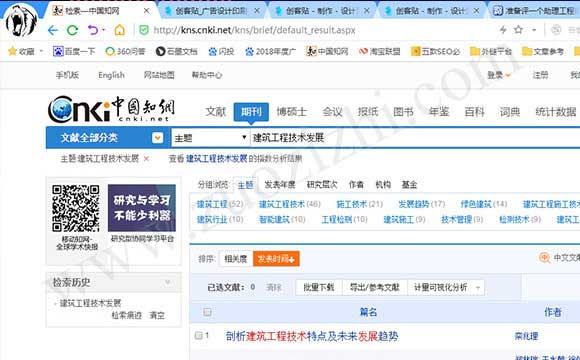Tick the select-all checkbox in results header
This screenshot has width=580, height=360.
click(x=208, y=312)
